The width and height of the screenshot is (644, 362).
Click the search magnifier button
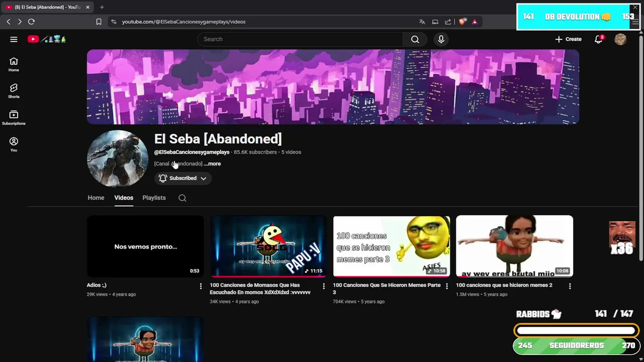click(415, 39)
